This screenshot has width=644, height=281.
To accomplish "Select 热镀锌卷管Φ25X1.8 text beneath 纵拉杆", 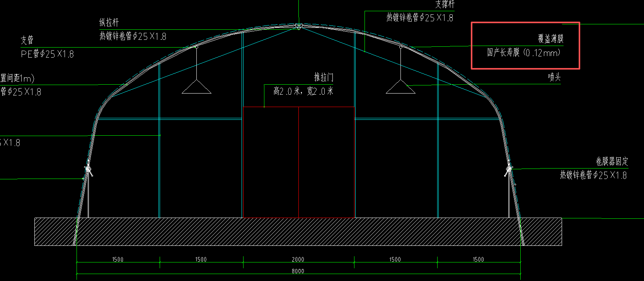I will pos(133,36).
